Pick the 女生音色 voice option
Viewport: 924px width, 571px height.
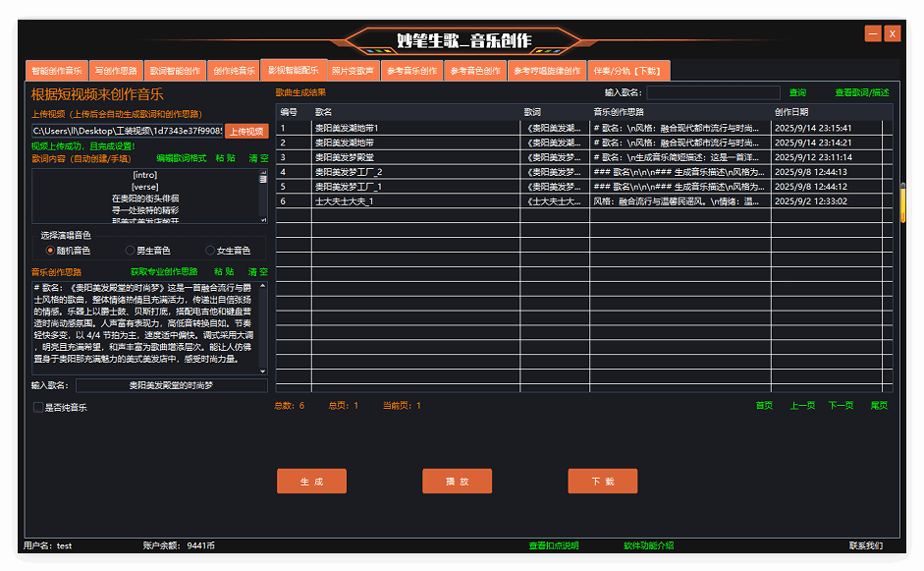tap(210, 251)
